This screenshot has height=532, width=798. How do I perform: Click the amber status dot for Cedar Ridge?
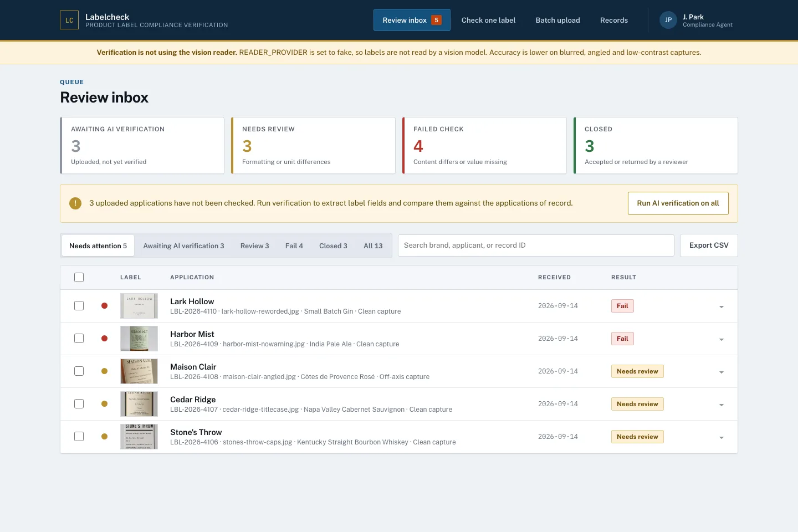click(x=104, y=404)
